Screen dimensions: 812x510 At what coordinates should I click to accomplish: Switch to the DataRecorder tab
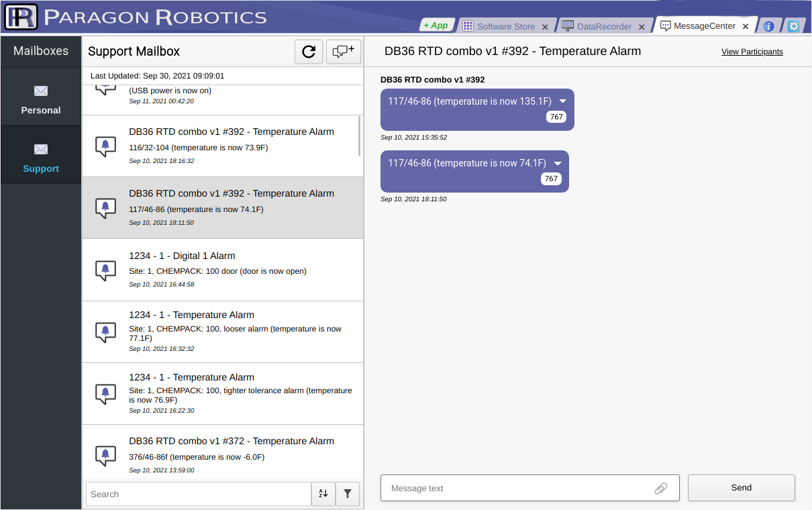pyautogui.click(x=604, y=26)
